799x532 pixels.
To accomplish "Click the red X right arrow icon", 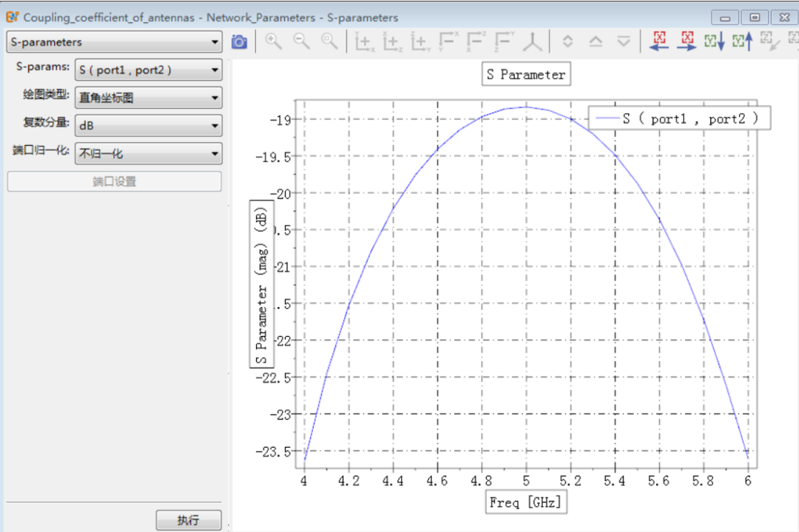I will 687,41.
